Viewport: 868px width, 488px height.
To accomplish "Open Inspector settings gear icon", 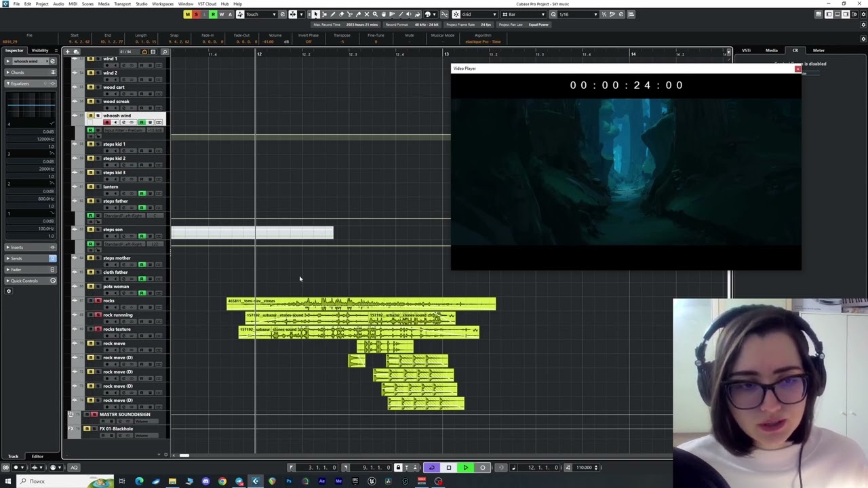I will [x=9, y=291].
